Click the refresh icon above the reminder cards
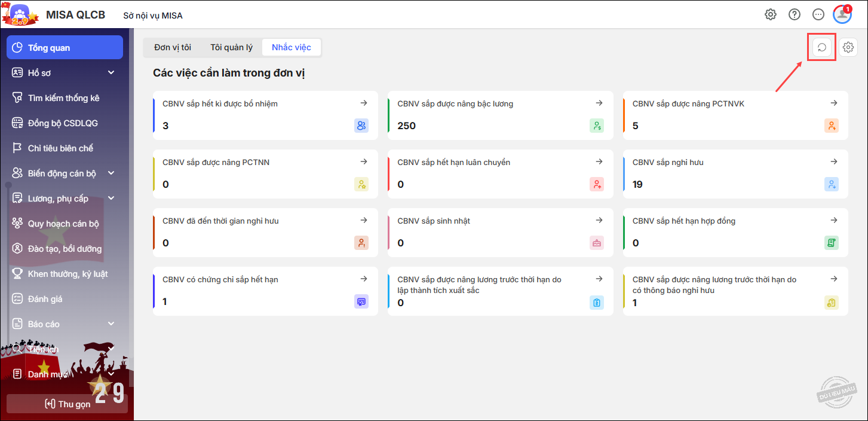This screenshot has width=868, height=421. [x=821, y=47]
